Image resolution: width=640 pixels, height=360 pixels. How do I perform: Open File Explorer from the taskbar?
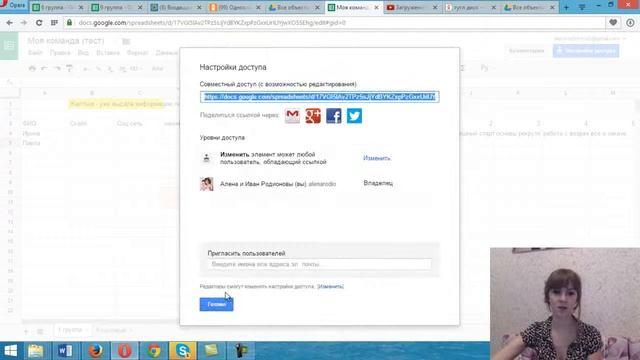(x=36, y=351)
